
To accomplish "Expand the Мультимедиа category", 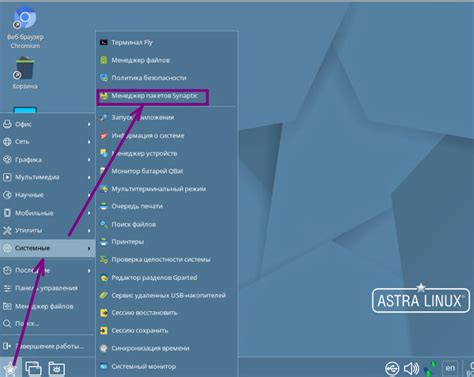I will coord(47,177).
